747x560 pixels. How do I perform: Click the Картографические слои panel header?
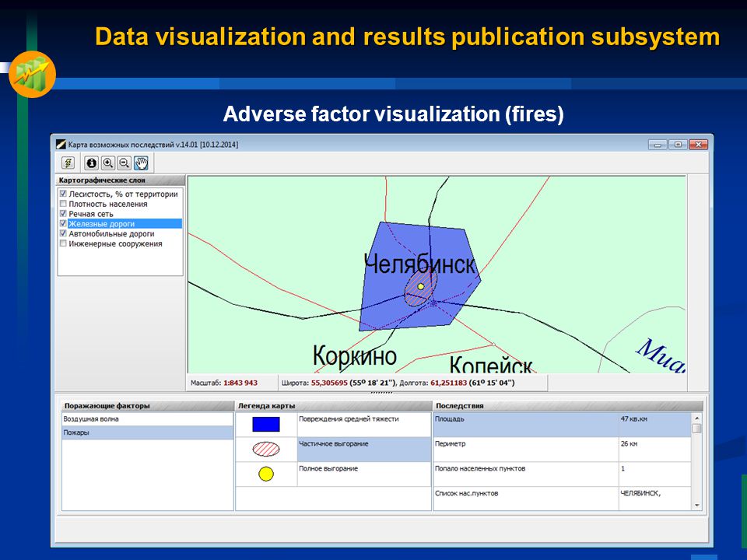click(x=121, y=180)
